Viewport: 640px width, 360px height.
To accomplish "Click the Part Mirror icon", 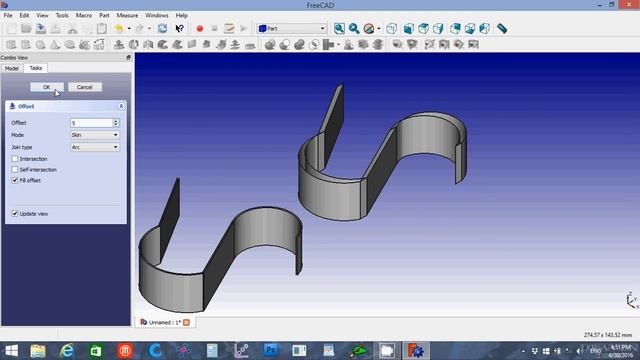I will 148,44.
